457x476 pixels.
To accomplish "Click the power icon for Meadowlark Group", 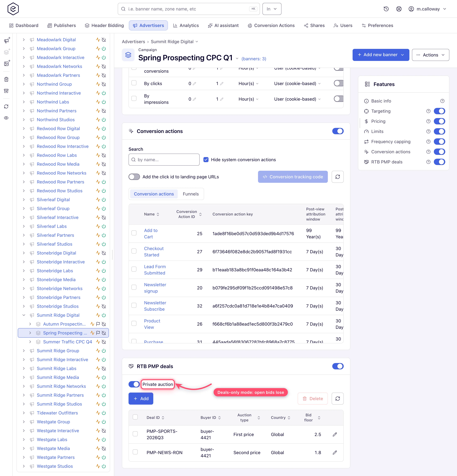I will 104,49.
